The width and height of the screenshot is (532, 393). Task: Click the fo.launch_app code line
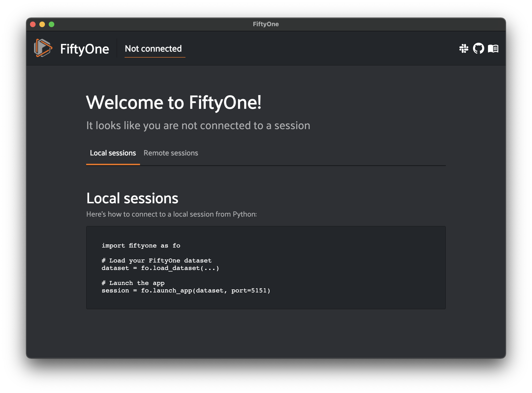click(186, 290)
